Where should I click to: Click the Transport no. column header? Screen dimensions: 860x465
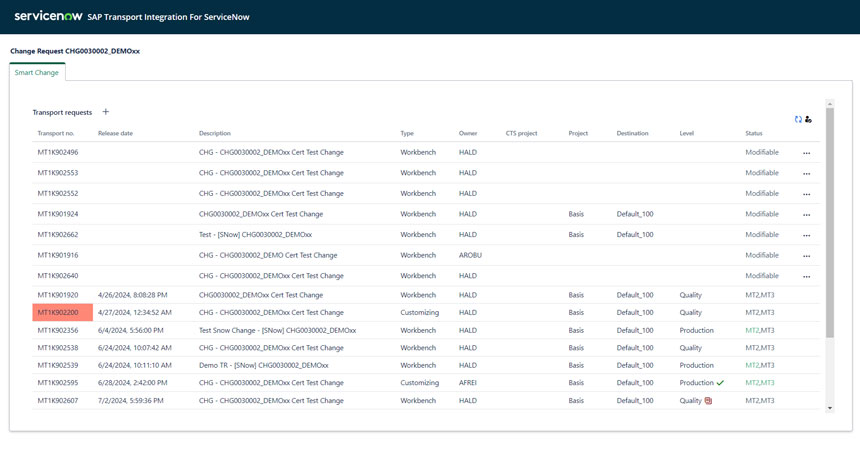click(55, 133)
